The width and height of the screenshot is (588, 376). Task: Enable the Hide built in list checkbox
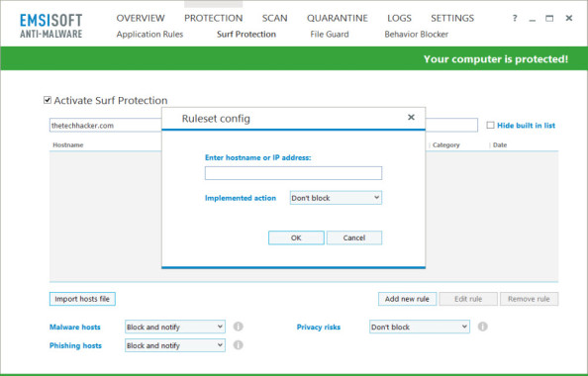pos(490,126)
